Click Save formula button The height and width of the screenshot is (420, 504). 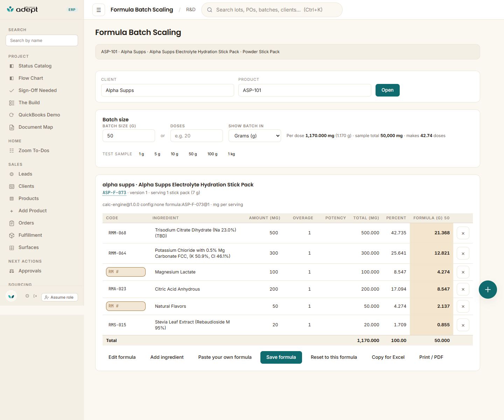281,357
